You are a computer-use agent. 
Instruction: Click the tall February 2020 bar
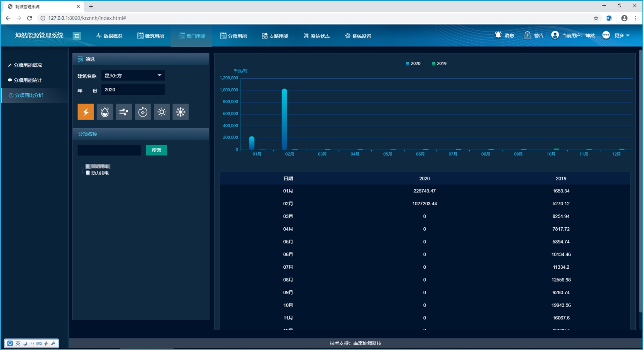pyautogui.click(x=284, y=119)
